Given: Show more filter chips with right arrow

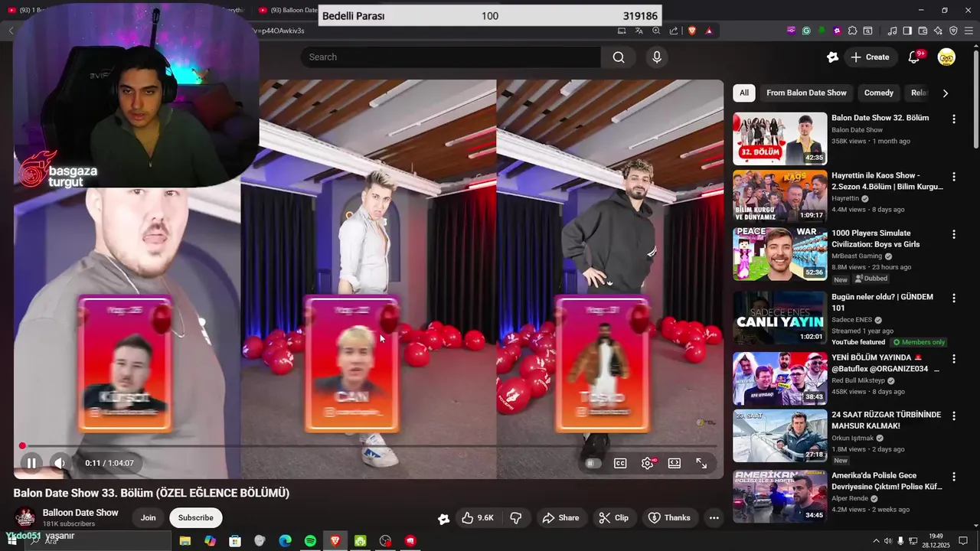Looking at the screenshot, I should click(x=946, y=93).
